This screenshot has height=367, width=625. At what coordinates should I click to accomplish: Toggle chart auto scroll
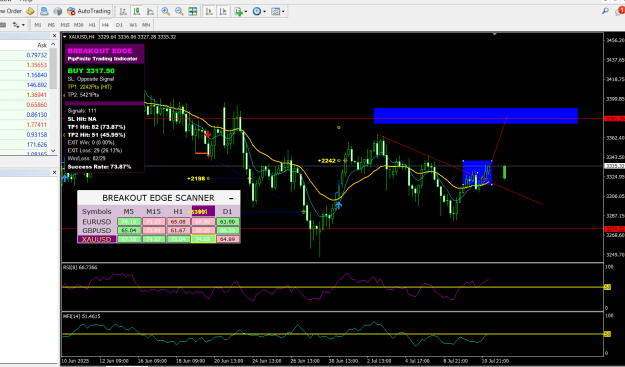[x=209, y=12]
